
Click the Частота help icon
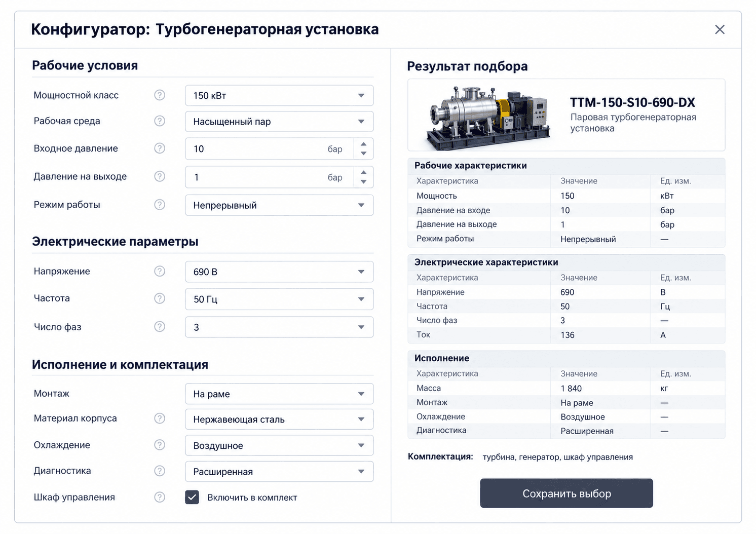pyautogui.click(x=160, y=298)
